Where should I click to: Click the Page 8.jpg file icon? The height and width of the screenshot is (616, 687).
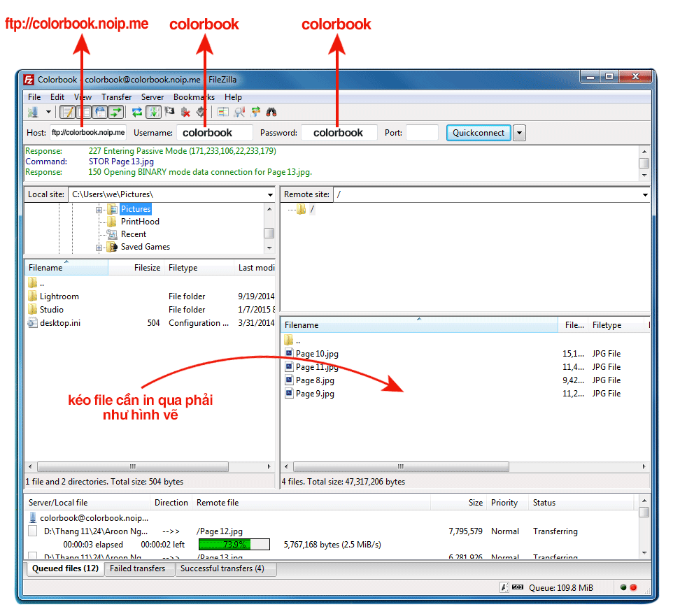click(x=289, y=380)
